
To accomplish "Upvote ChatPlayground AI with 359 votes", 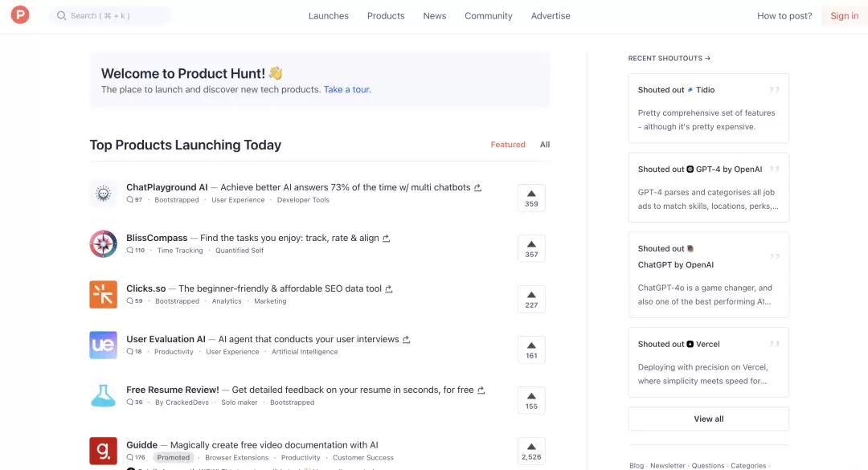I will 531,198.
